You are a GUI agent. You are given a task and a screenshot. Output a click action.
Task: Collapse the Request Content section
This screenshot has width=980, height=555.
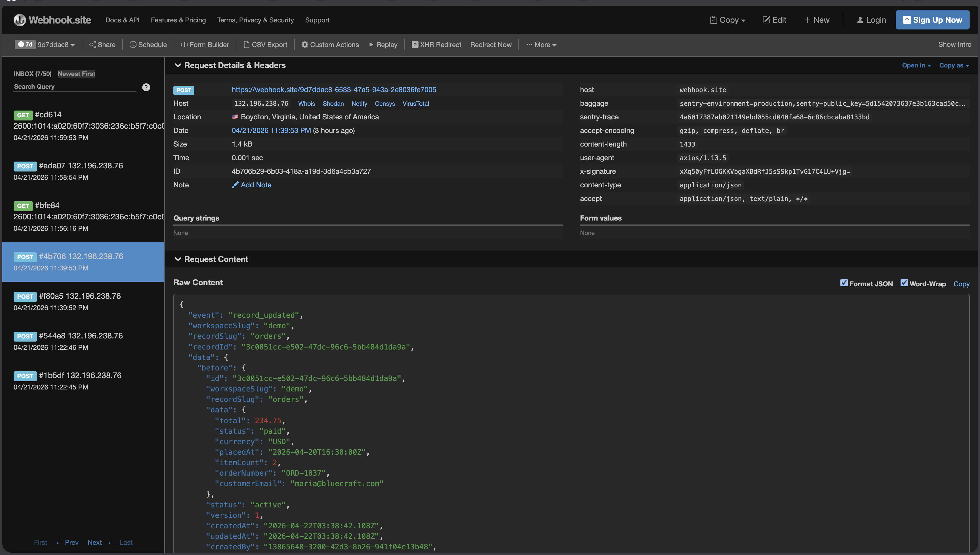[x=178, y=259]
